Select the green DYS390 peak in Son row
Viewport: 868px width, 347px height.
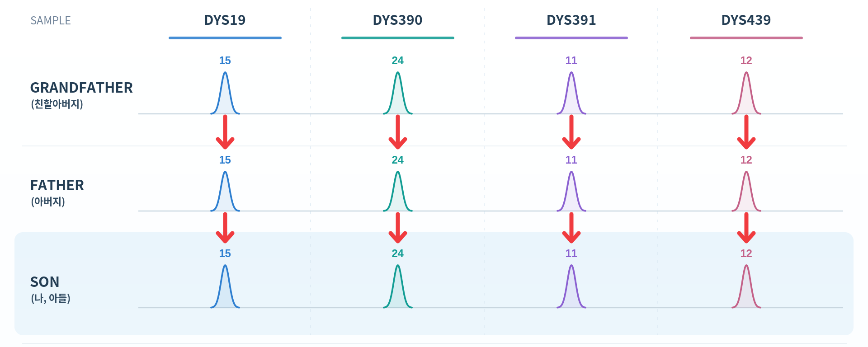[398, 287]
